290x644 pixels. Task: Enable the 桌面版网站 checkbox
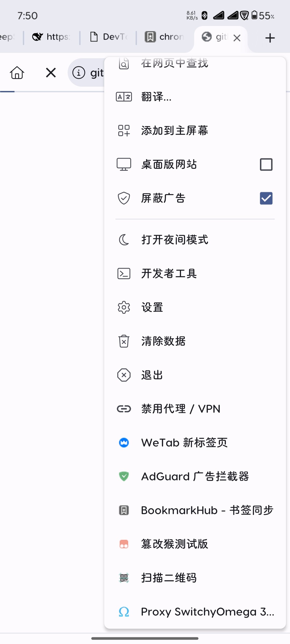coord(266,164)
